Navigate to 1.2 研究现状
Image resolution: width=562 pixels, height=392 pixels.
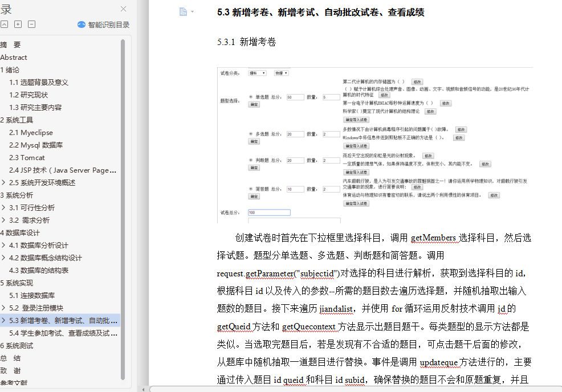click(x=28, y=95)
